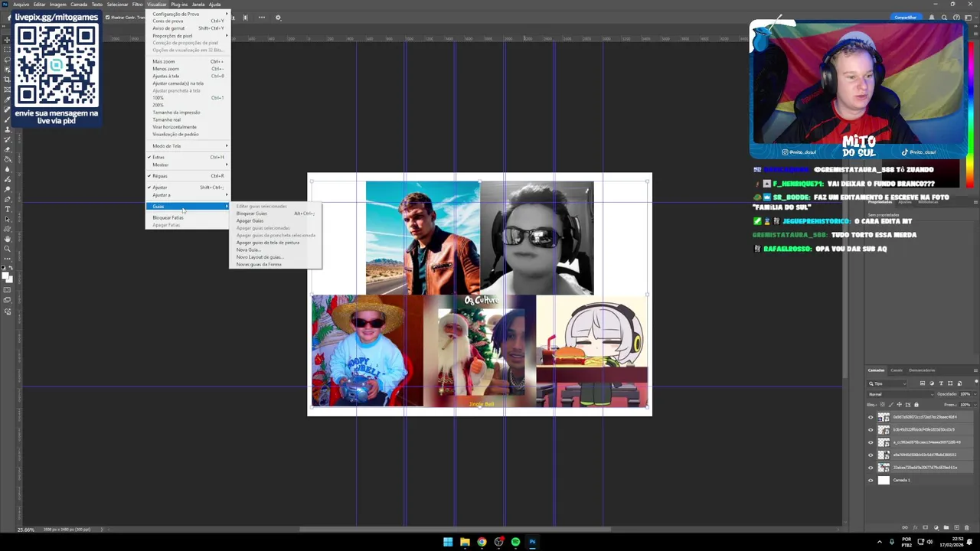Click the link layers icon
980x551 pixels.
tap(905, 527)
